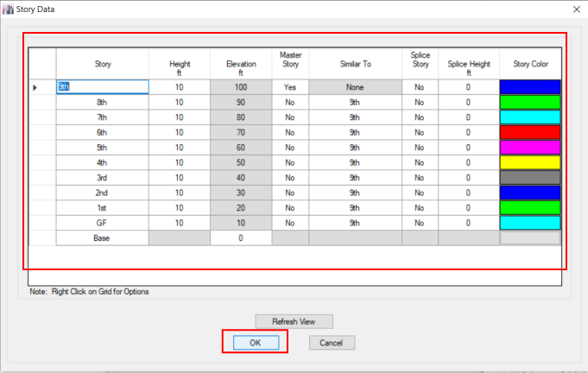Click the gray color swatch for 3rd story
Viewport: 588px width, 373px height.
530,177
